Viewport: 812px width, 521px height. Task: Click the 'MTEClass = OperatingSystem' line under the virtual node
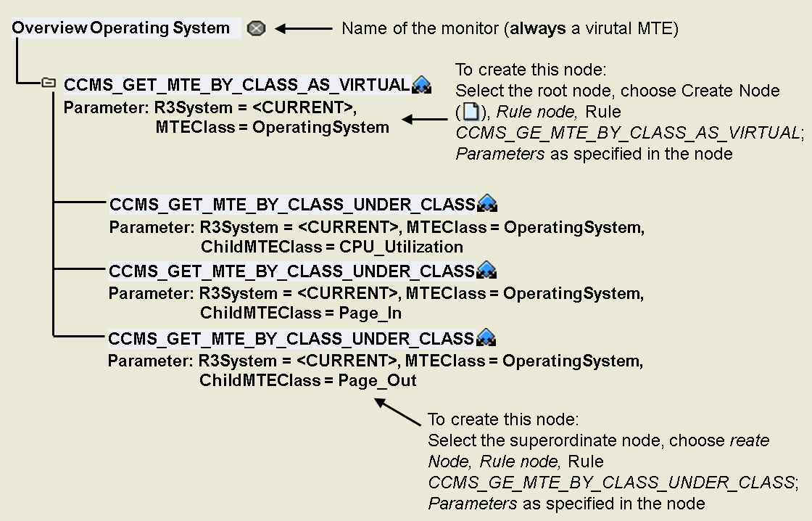tap(272, 128)
